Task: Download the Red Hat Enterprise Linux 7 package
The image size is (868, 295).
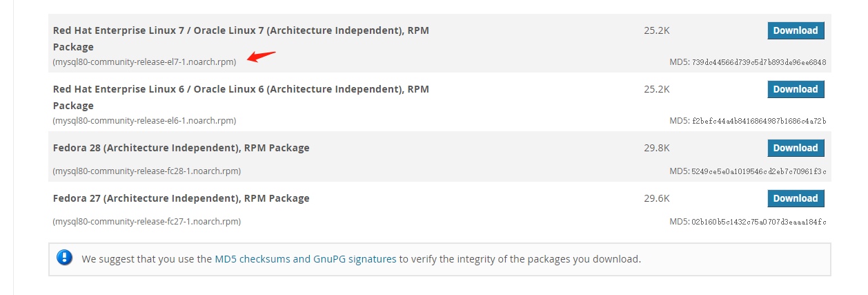Action: click(796, 30)
